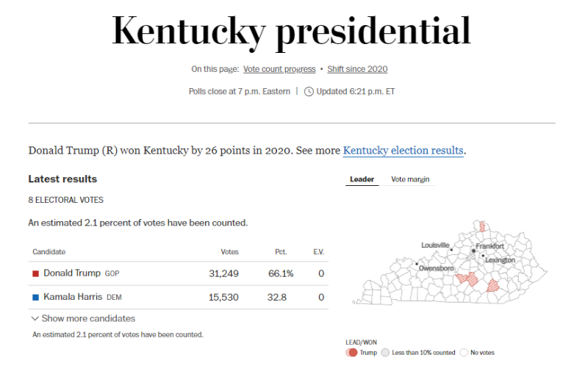Viewport: 588px width, 388px height.
Task: Jump to Vote count progress section
Action: pos(279,69)
